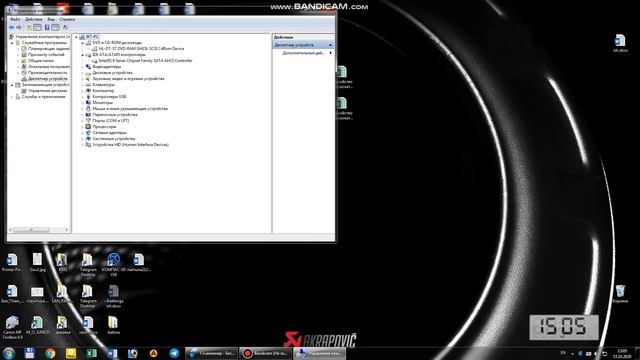Open the yellow sticky notes taskbar icon

[x=71, y=353]
